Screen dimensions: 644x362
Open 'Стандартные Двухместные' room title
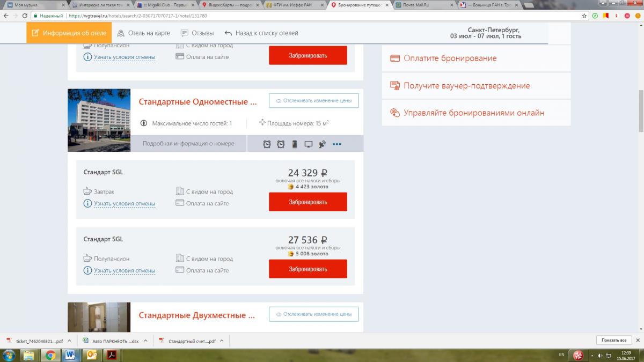tap(197, 315)
